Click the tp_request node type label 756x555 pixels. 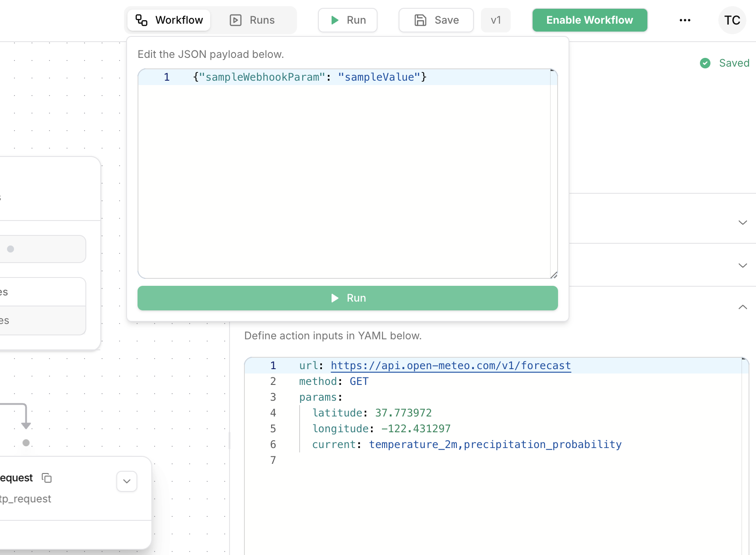coord(25,499)
